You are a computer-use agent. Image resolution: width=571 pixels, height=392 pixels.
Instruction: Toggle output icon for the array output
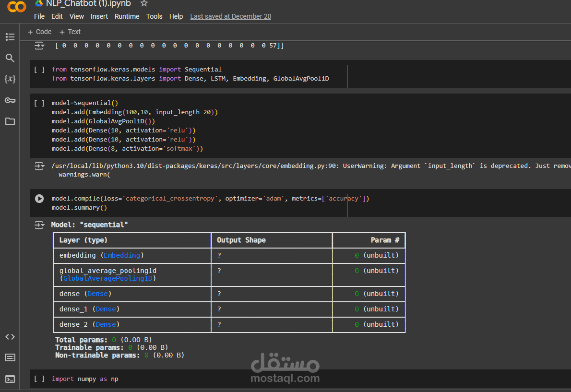[39, 46]
